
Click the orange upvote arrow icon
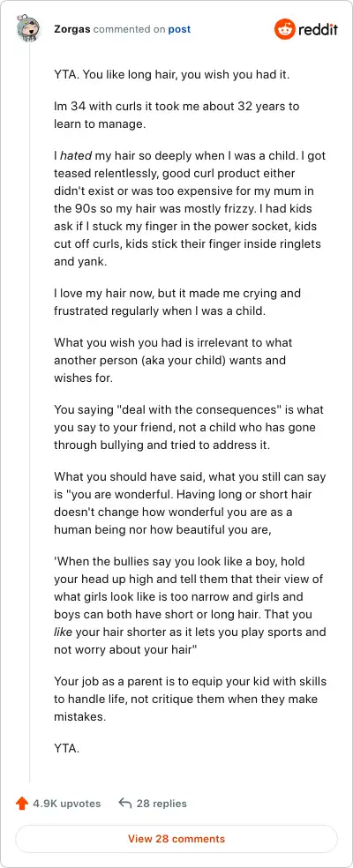coord(21,804)
